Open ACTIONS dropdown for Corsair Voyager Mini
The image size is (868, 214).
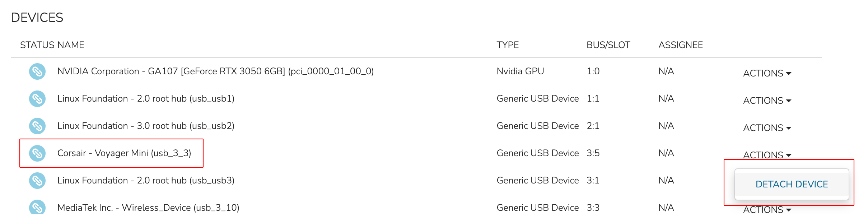click(x=767, y=155)
